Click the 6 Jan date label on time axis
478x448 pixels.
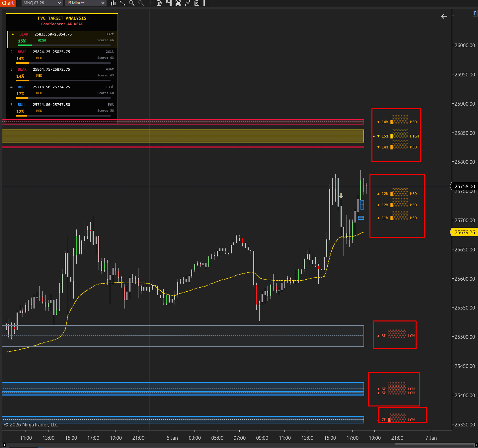(x=172, y=438)
